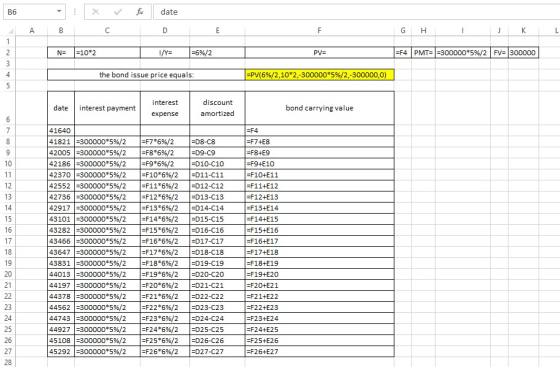
Task: Click date cell 41640
Action: (x=61, y=130)
